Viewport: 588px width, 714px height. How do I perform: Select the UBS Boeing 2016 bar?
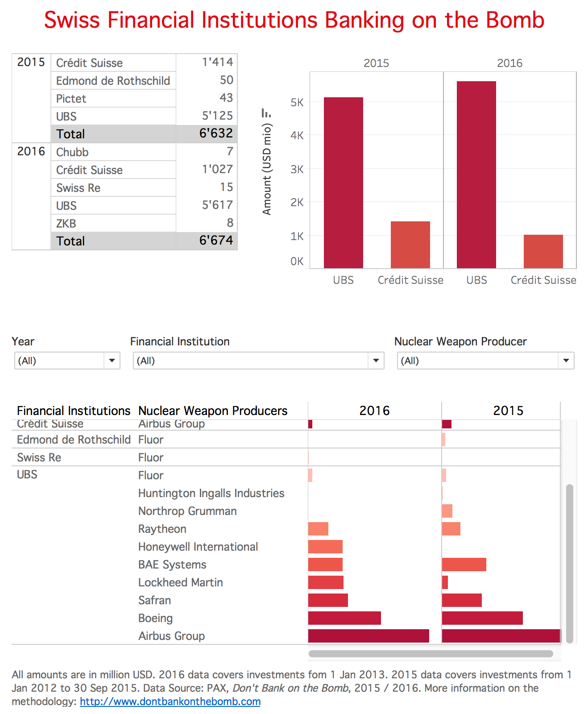tap(344, 618)
